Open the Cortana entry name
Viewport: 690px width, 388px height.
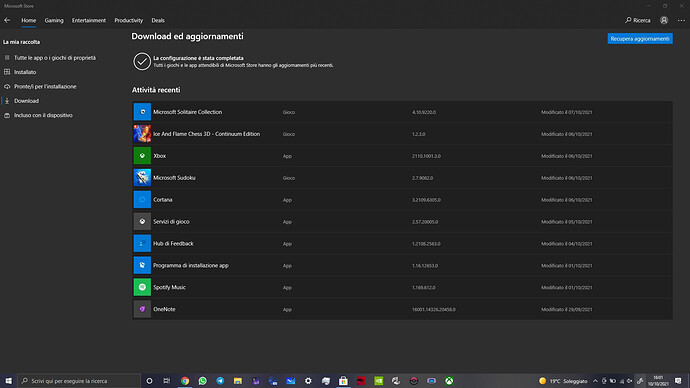[x=162, y=200]
